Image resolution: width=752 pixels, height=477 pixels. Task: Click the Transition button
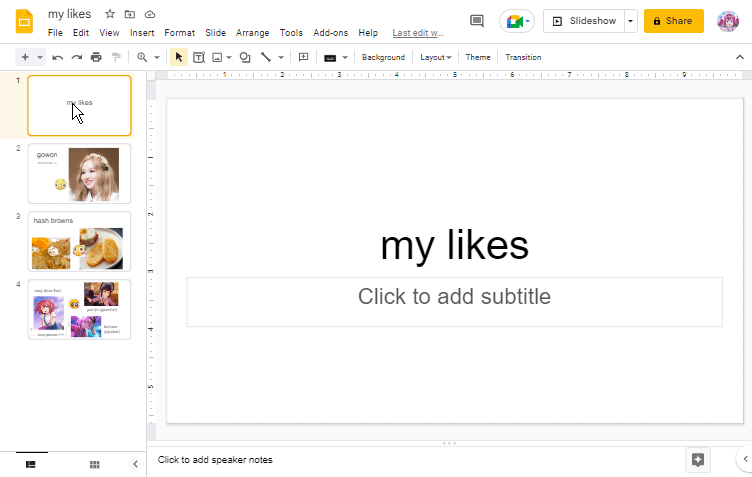tap(523, 57)
